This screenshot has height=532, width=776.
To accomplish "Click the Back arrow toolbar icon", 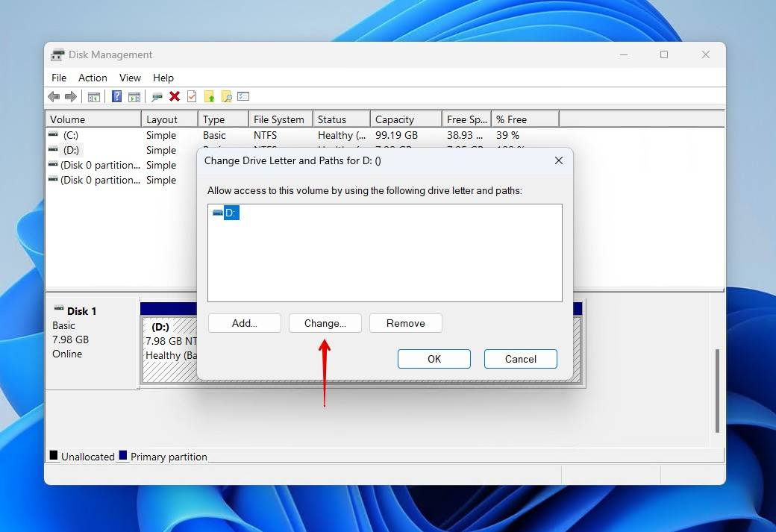I will pyautogui.click(x=54, y=96).
